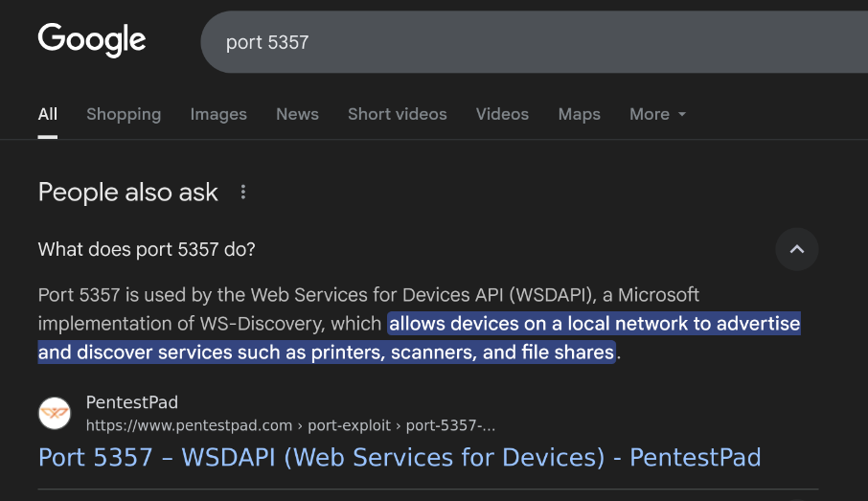Open the People also ask options menu
Image resolution: width=868 pixels, height=501 pixels.
tap(243, 193)
